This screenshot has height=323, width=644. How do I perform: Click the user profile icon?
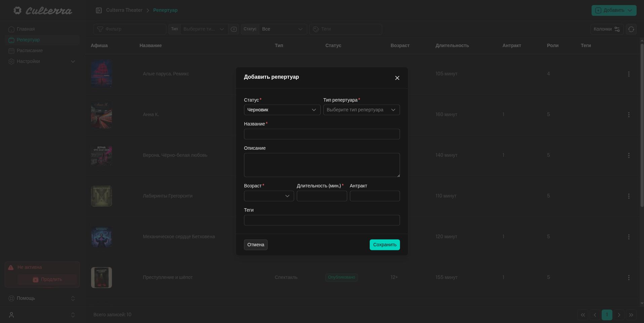click(11, 315)
